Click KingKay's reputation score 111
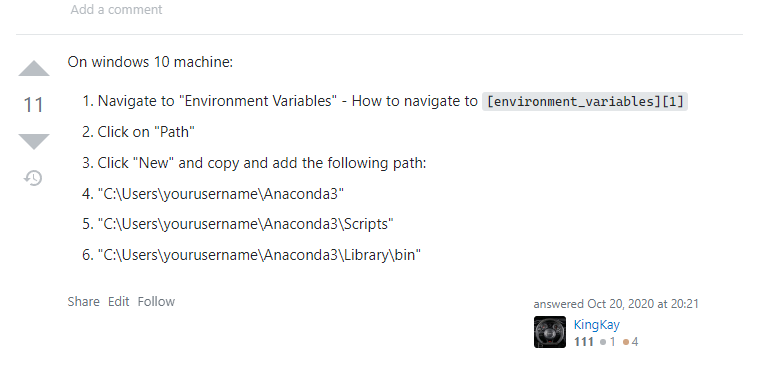Image resolution: width=761 pixels, height=370 pixels. tap(584, 342)
